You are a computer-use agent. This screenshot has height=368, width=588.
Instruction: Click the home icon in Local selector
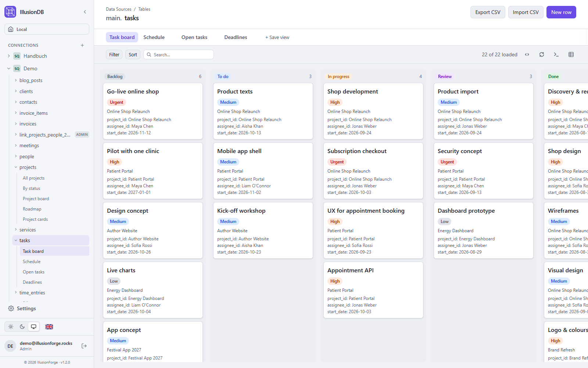pyautogui.click(x=11, y=29)
